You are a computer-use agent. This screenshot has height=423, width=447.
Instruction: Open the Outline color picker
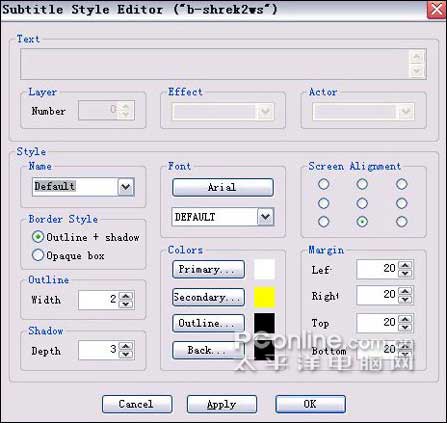point(208,323)
